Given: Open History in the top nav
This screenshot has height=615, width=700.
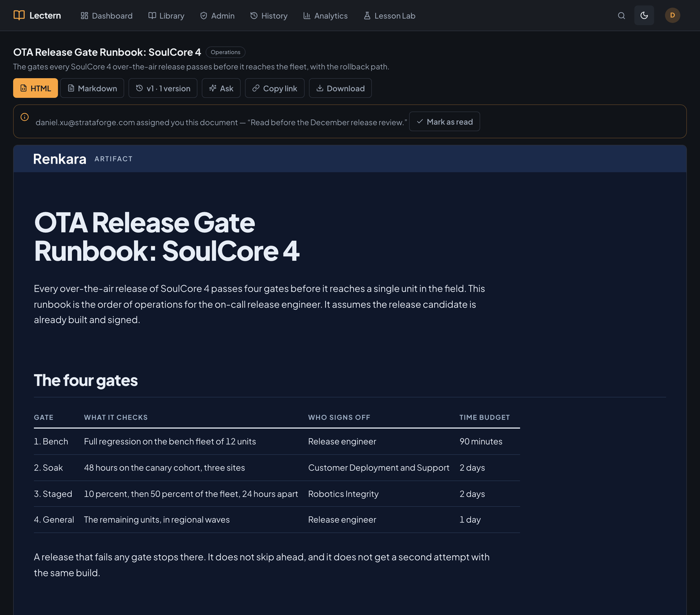Looking at the screenshot, I should coord(269,16).
